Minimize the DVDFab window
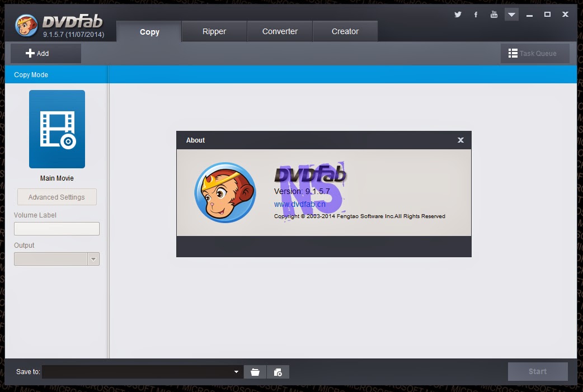 pos(529,15)
